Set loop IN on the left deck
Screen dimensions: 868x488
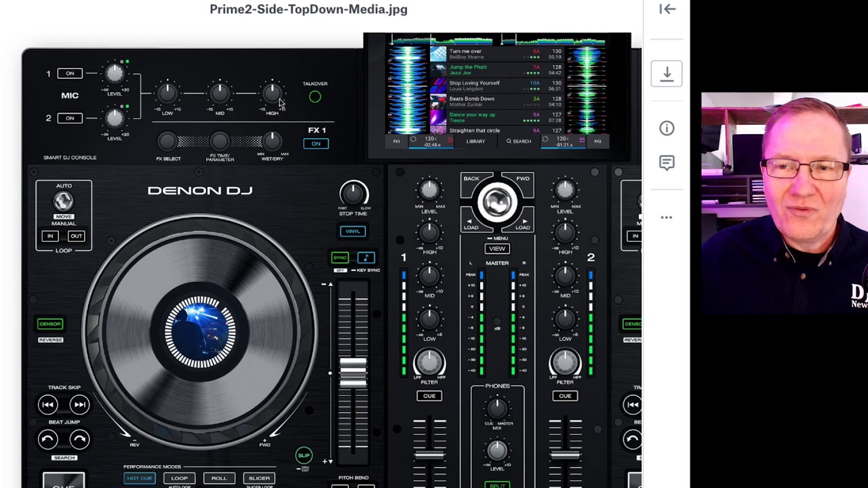[50, 236]
